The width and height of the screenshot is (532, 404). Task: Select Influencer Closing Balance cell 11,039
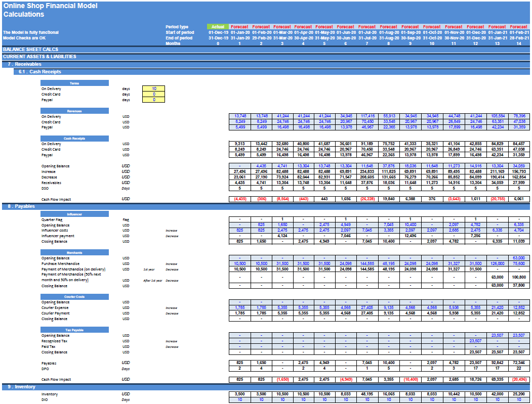click(519, 241)
